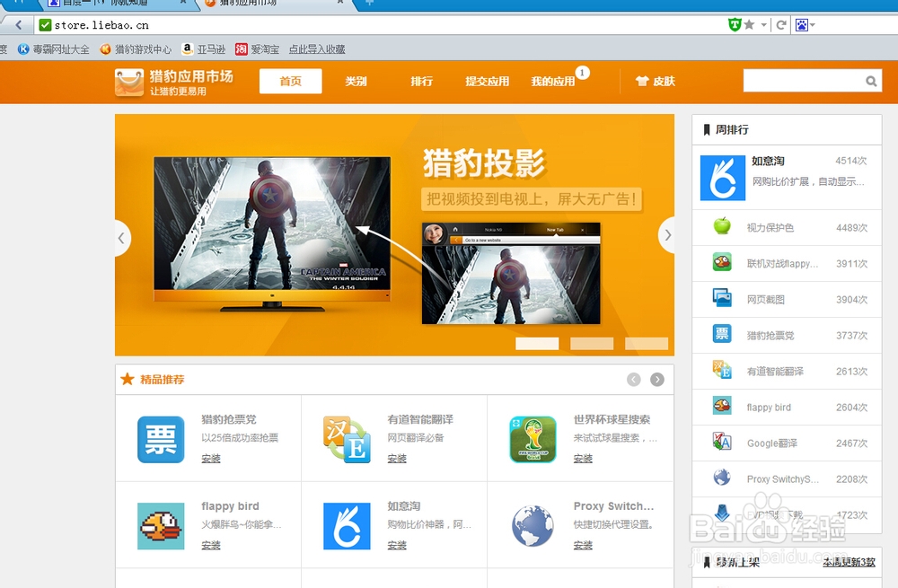Screen dimensions: 898x588
Task: Show next banner with right arrow
Action: (x=666, y=235)
